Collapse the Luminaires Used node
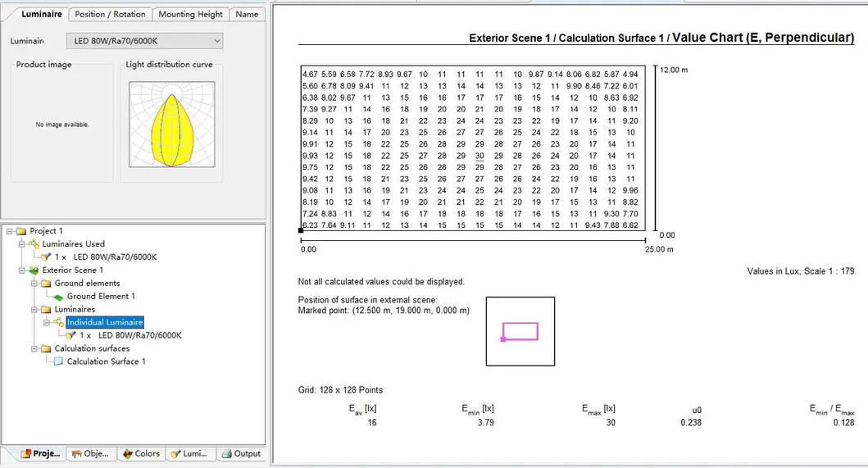The width and height of the screenshot is (868, 468). coord(21,243)
